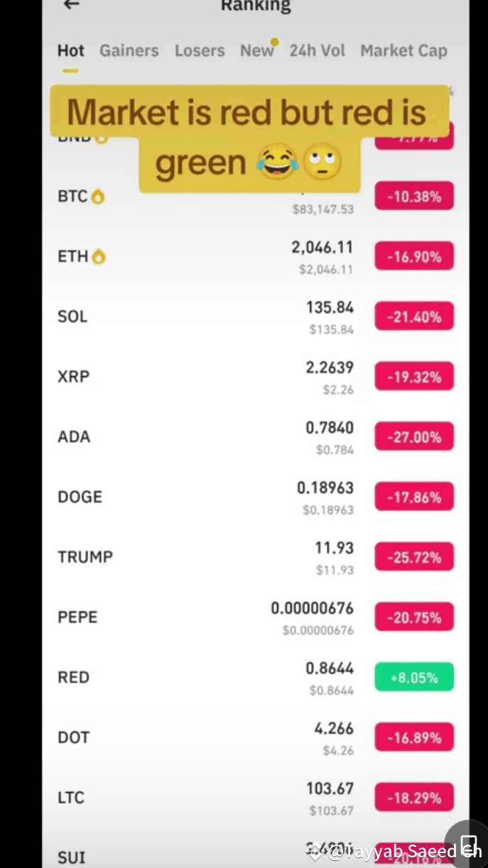Open the New listings tab
Screen dimensions: 488x868
click(x=257, y=50)
